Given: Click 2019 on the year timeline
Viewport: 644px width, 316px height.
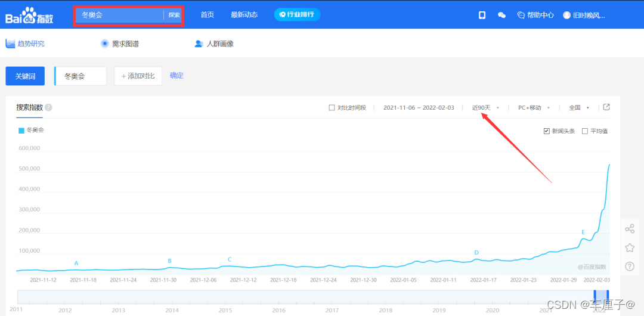Looking at the screenshot, I should pyautogui.click(x=439, y=310).
